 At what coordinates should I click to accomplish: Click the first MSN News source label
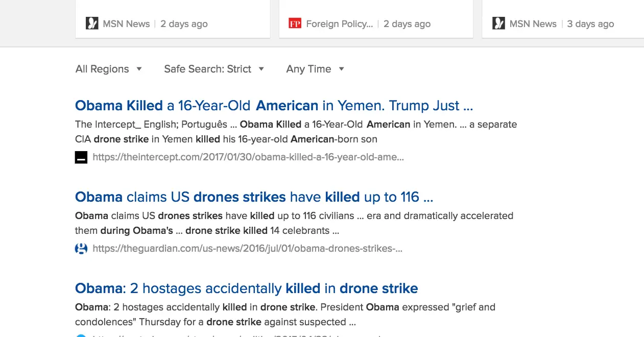126,24
